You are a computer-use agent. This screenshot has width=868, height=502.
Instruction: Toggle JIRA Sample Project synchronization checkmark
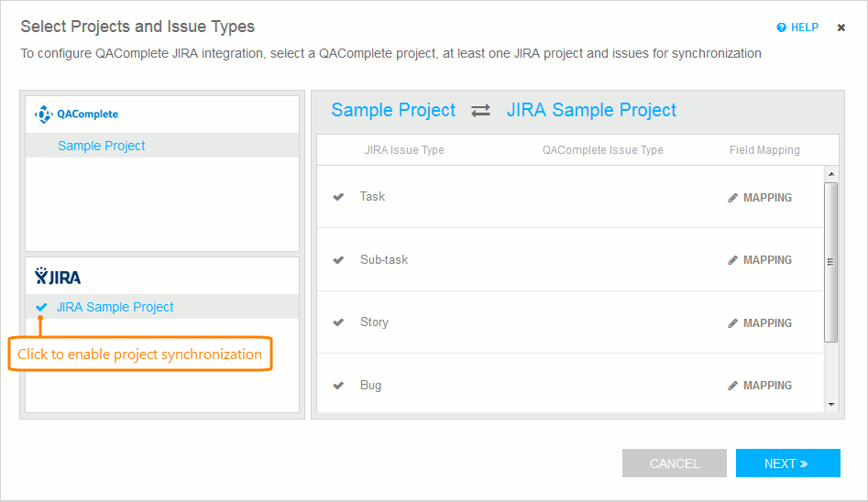pyautogui.click(x=41, y=307)
